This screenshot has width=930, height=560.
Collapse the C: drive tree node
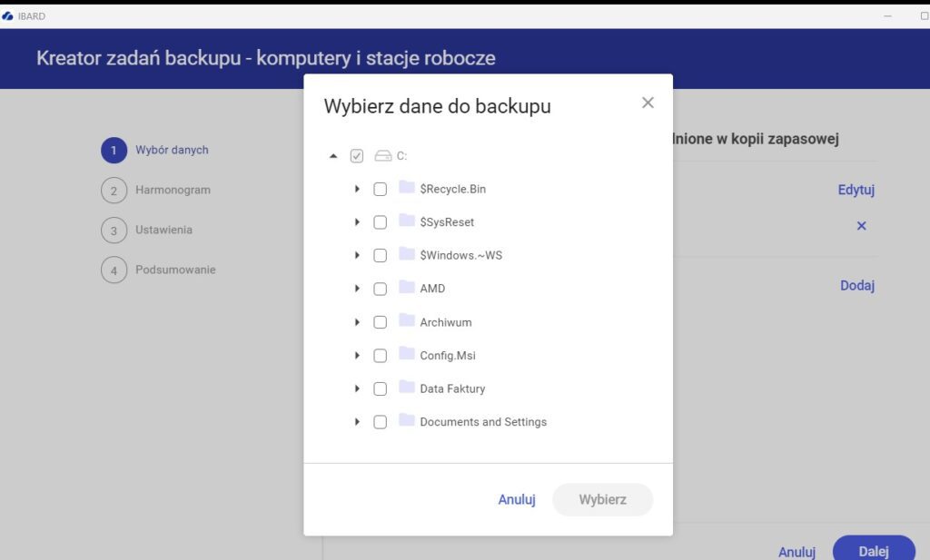333,156
